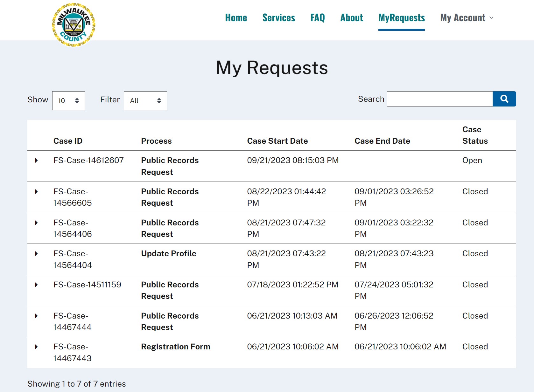Click the blue search magnifier button
The width and height of the screenshot is (534, 392).
point(504,99)
